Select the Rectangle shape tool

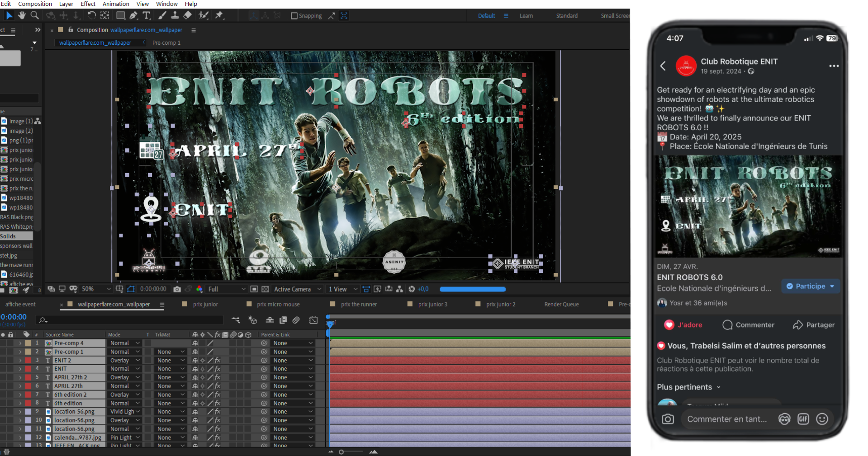pyautogui.click(x=120, y=15)
